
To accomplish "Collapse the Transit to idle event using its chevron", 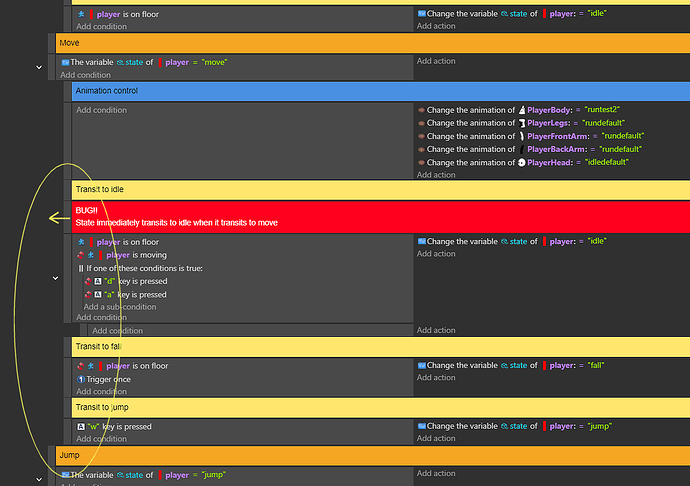I will [x=55, y=279].
